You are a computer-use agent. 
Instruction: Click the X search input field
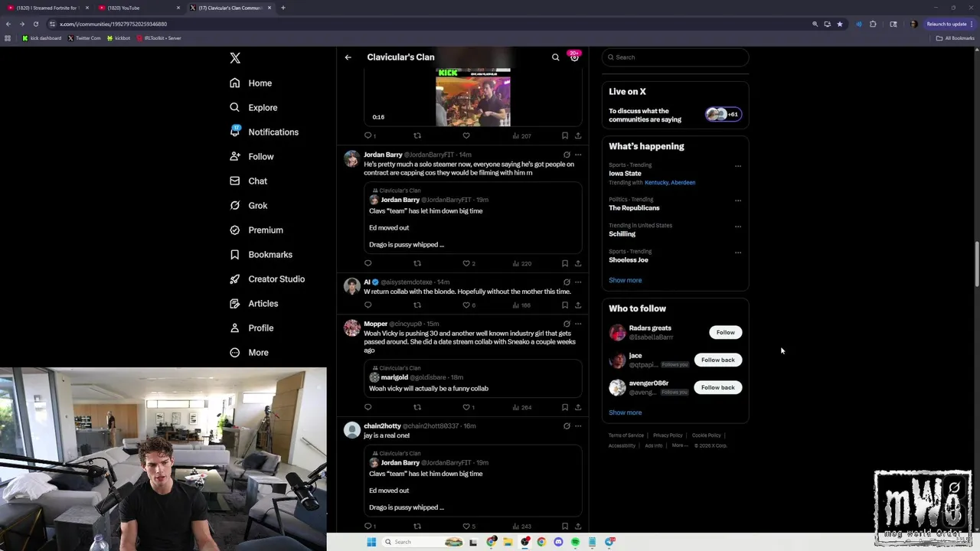[675, 57]
